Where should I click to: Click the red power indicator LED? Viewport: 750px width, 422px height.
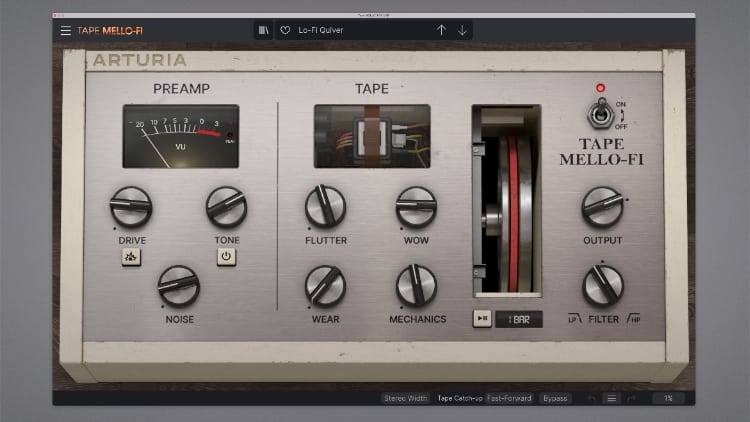[x=600, y=88]
